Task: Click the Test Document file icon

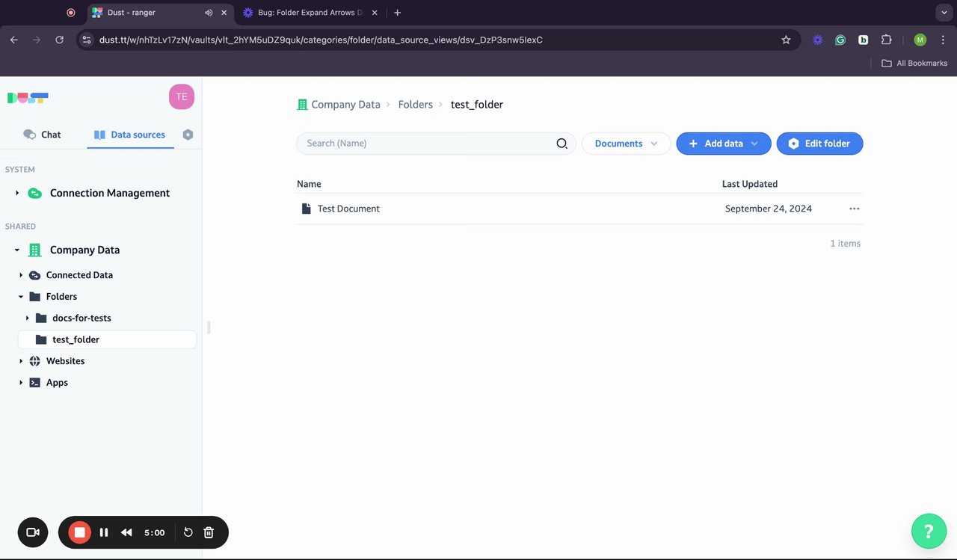Action: click(306, 209)
